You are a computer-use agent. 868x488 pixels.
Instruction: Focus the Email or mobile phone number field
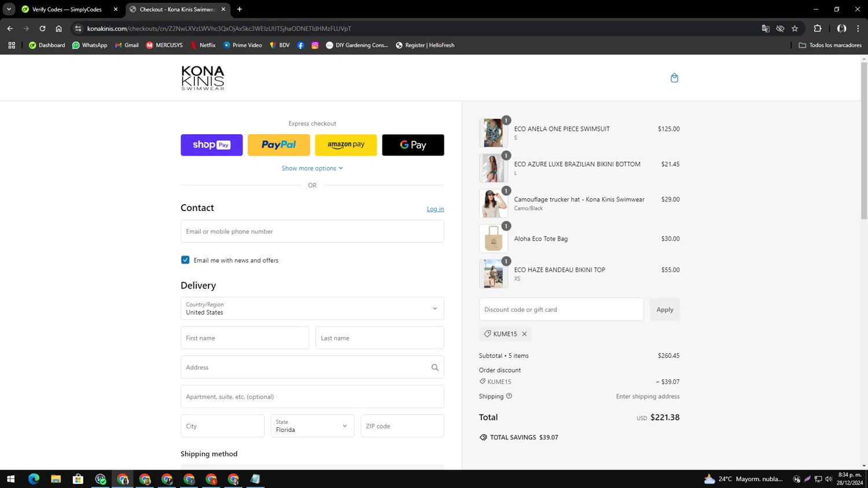tap(312, 231)
